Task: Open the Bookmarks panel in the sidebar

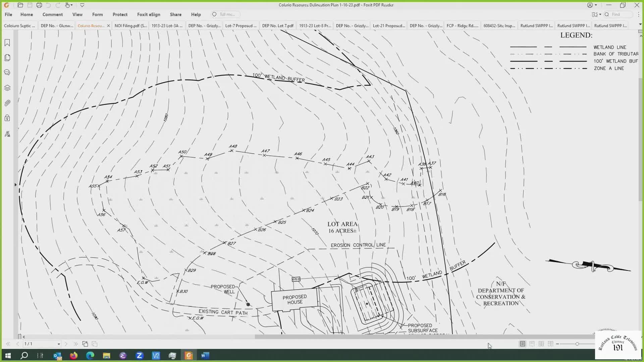Action: 7,43
